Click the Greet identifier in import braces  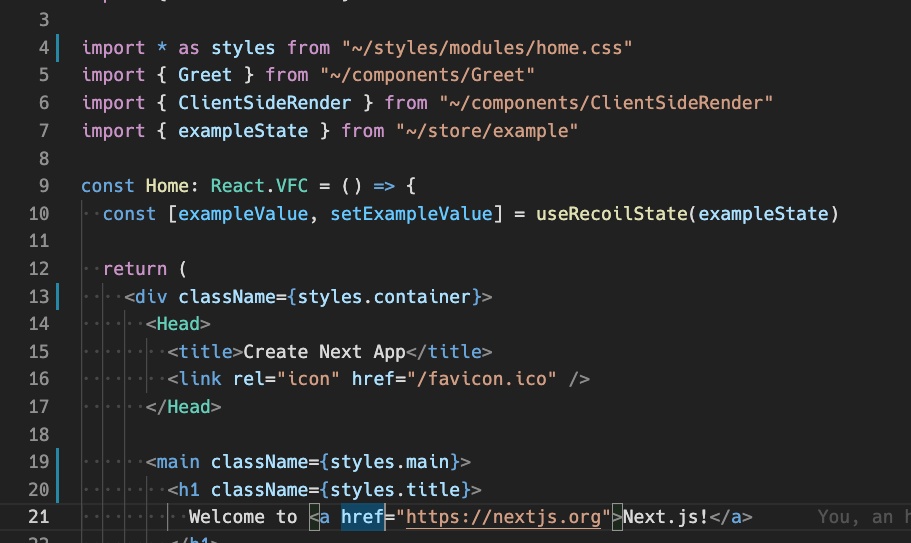coord(205,75)
